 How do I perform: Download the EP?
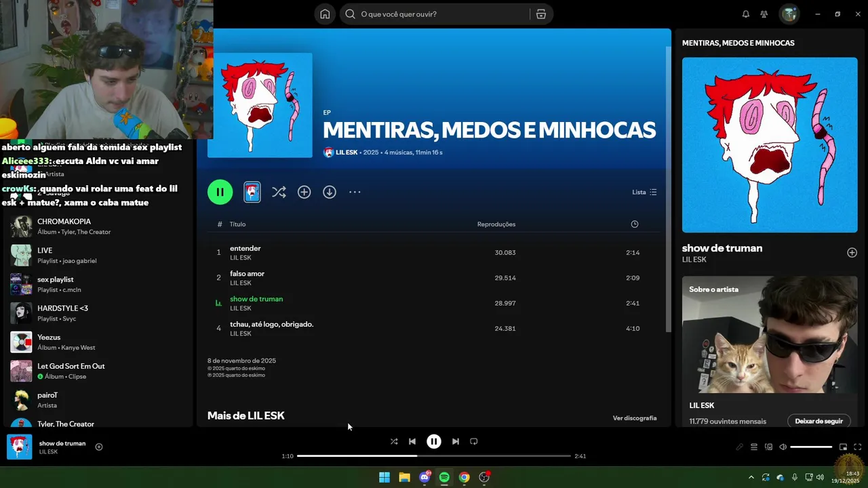pyautogui.click(x=330, y=192)
